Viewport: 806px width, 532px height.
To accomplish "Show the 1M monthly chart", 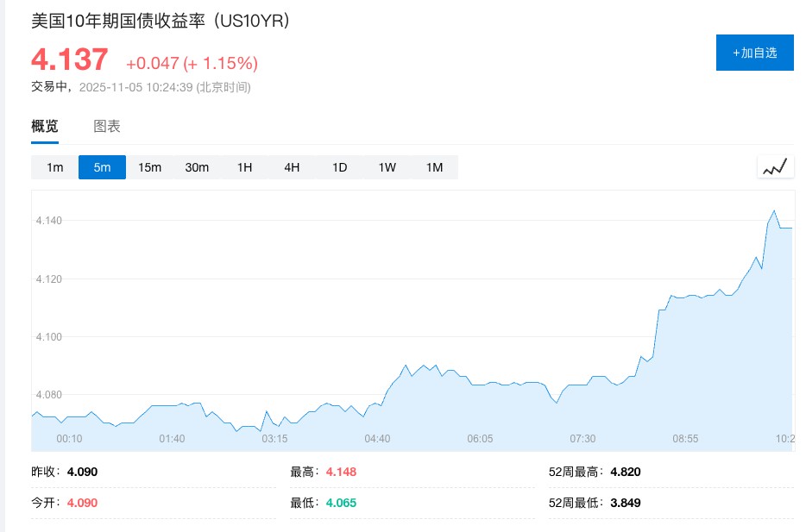I will tap(434, 167).
